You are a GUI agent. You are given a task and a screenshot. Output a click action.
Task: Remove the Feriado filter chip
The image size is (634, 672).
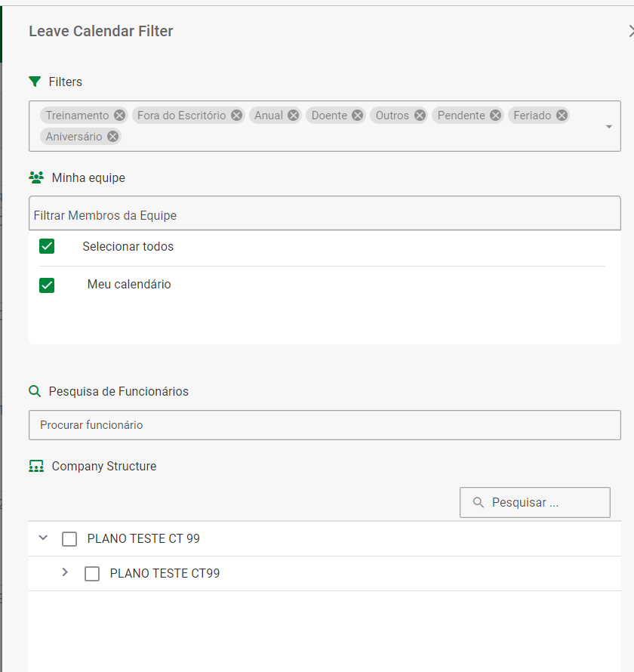[562, 116]
